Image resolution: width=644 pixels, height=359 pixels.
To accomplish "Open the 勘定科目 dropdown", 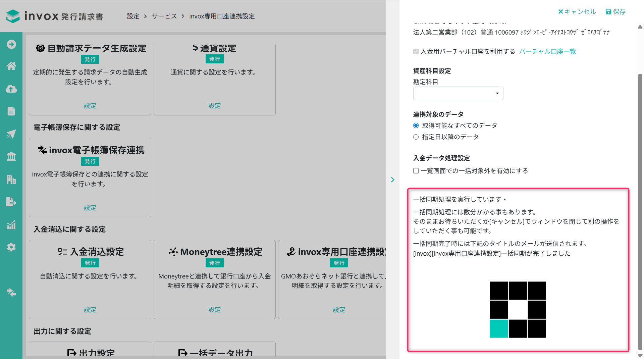I will click(458, 93).
